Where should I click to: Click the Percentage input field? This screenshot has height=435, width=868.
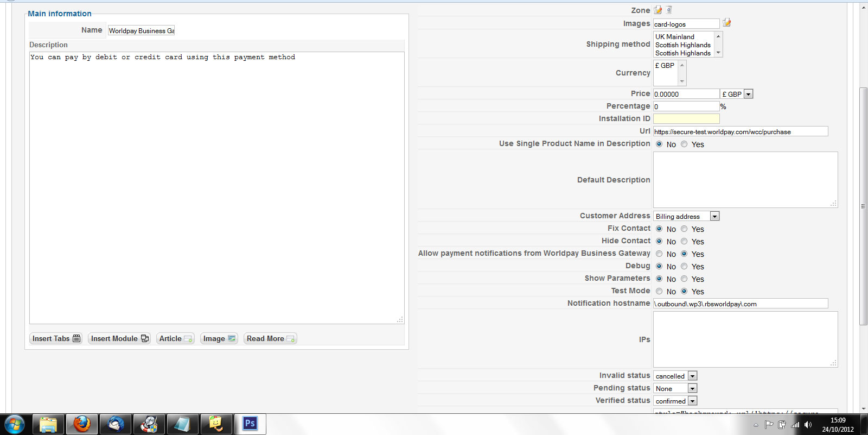point(686,106)
